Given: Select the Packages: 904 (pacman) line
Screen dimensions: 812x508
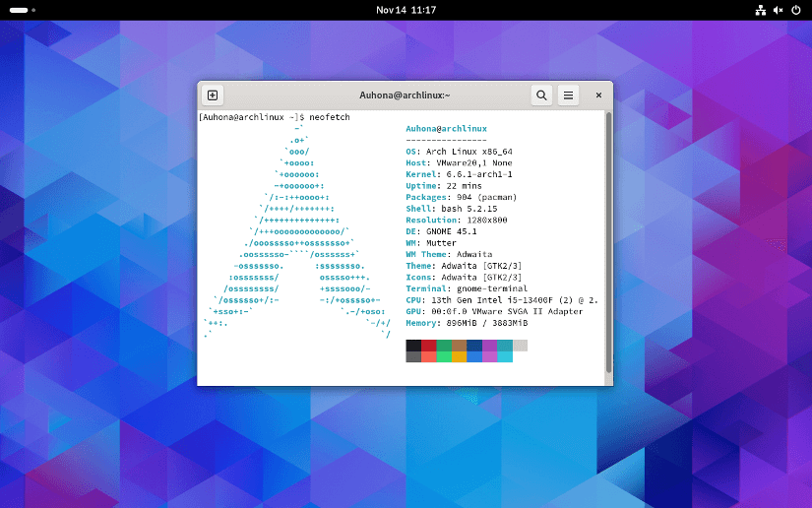Looking at the screenshot, I should tap(462, 197).
